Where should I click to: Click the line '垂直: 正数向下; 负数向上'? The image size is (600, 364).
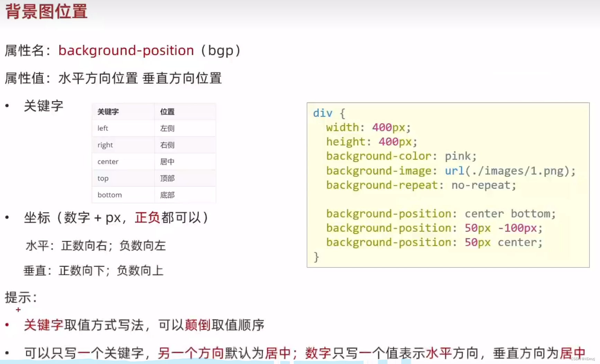[x=93, y=271]
